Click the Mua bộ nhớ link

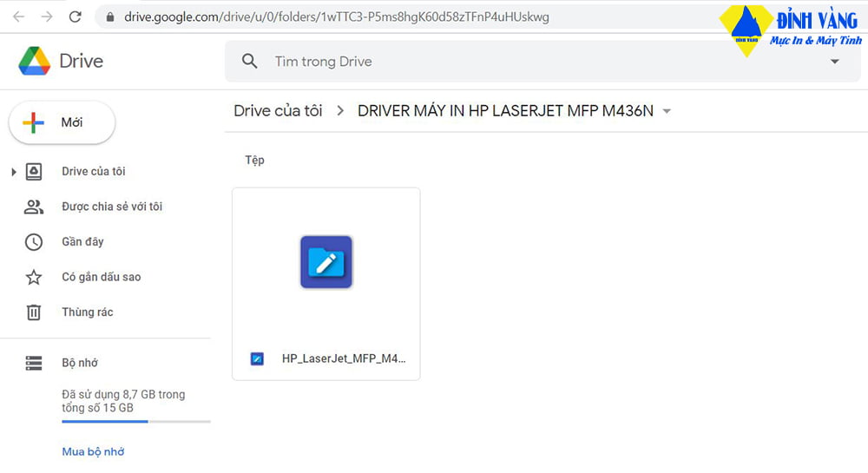[93, 451]
